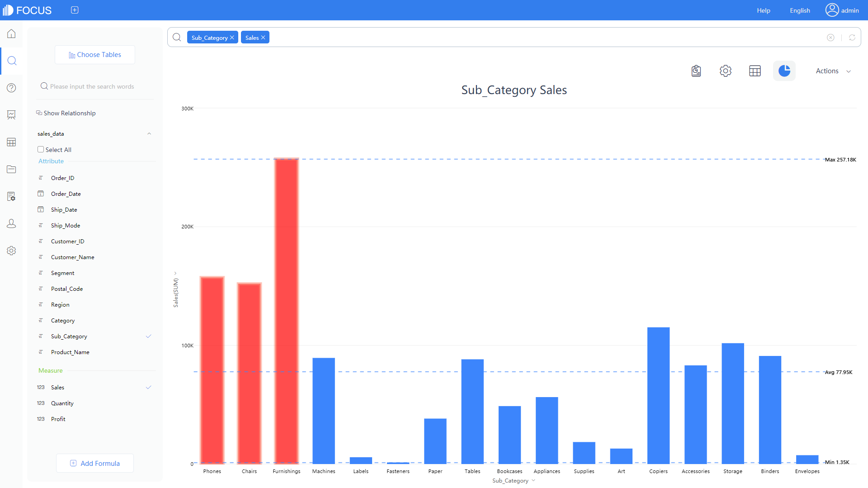Open the pinboard presentation sidebar icon

click(x=11, y=115)
